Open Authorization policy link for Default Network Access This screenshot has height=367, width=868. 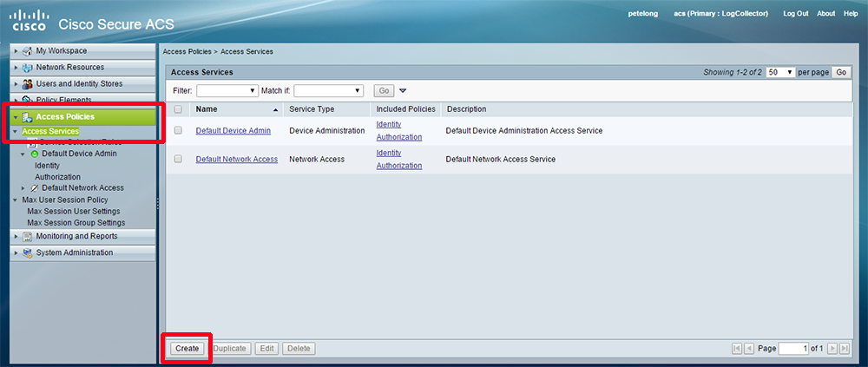[x=399, y=166]
